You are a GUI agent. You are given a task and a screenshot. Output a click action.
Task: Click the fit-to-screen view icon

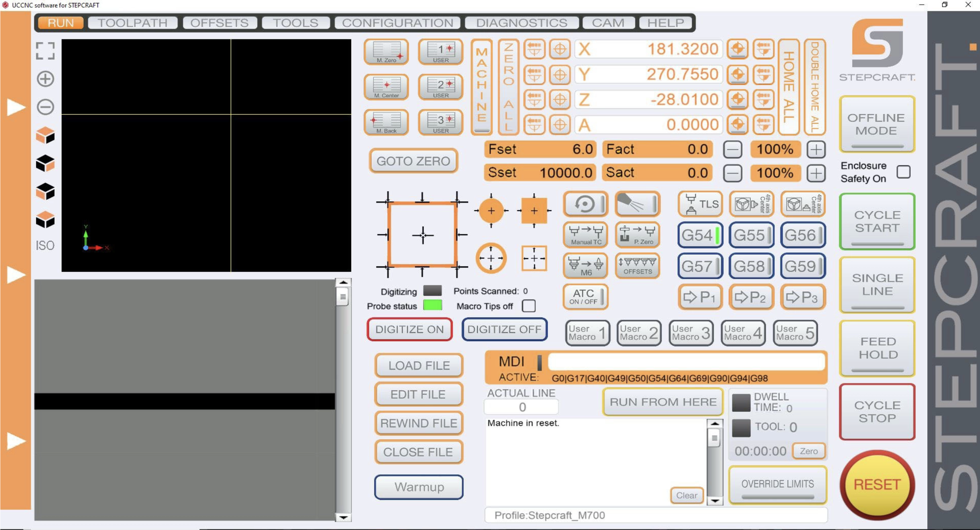point(45,51)
